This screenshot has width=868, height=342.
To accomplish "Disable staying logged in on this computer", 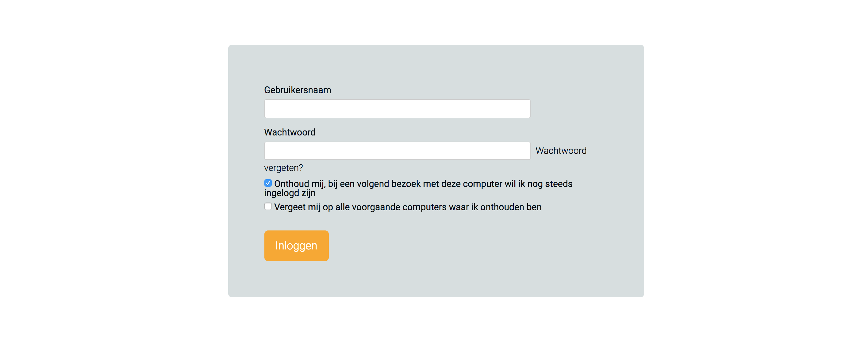I will tap(268, 183).
